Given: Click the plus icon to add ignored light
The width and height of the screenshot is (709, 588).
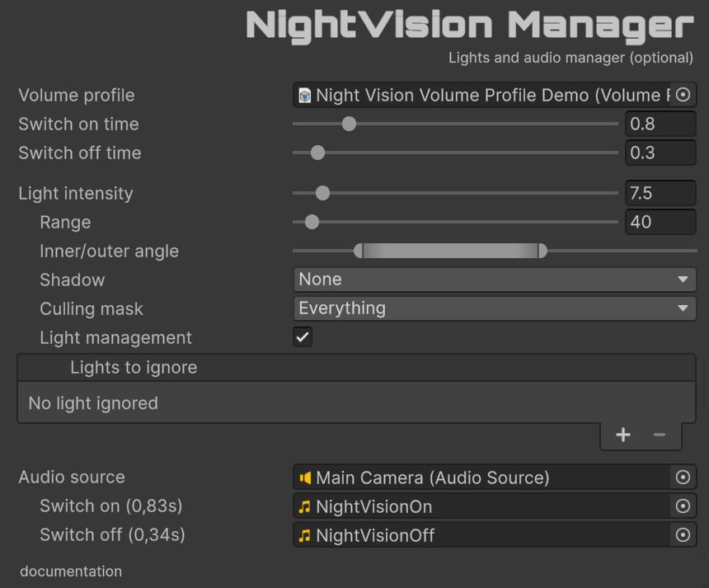Looking at the screenshot, I should click(x=623, y=435).
